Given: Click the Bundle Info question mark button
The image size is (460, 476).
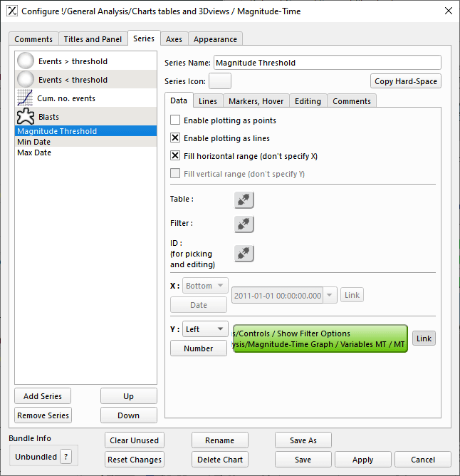Looking at the screenshot, I should (x=66, y=457).
